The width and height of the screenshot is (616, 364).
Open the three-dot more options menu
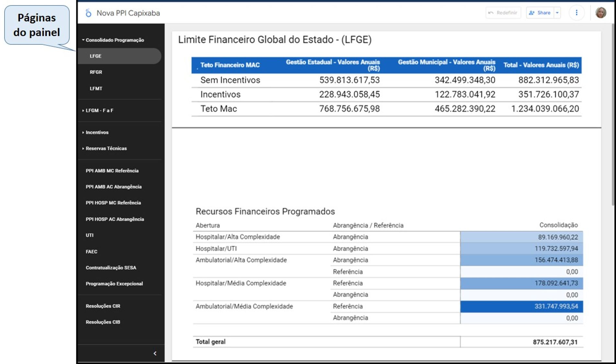pyautogui.click(x=576, y=13)
